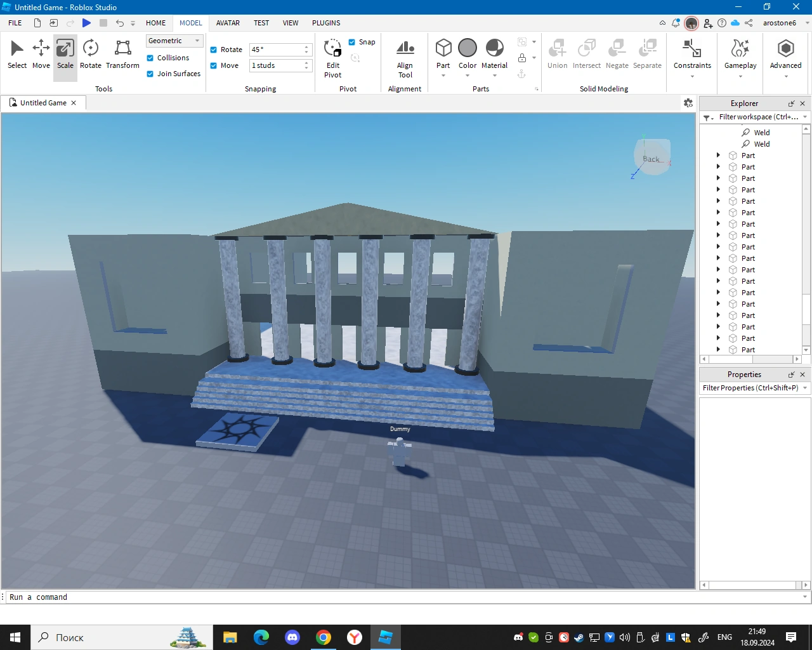Image resolution: width=812 pixels, height=650 pixels.
Task: Open the Constraints menu
Action: pyautogui.click(x=692, y=58)
